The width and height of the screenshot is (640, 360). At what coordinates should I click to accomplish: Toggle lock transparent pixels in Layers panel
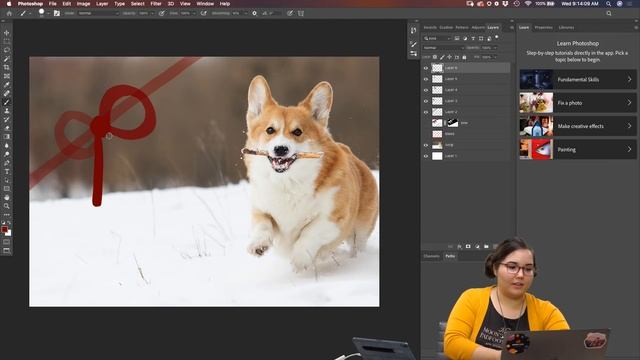pos(435,57)
